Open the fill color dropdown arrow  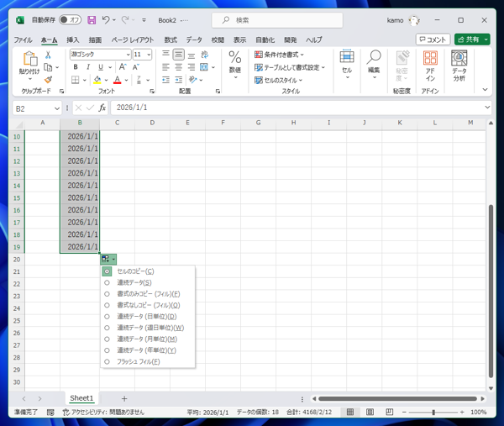point(106,80)
